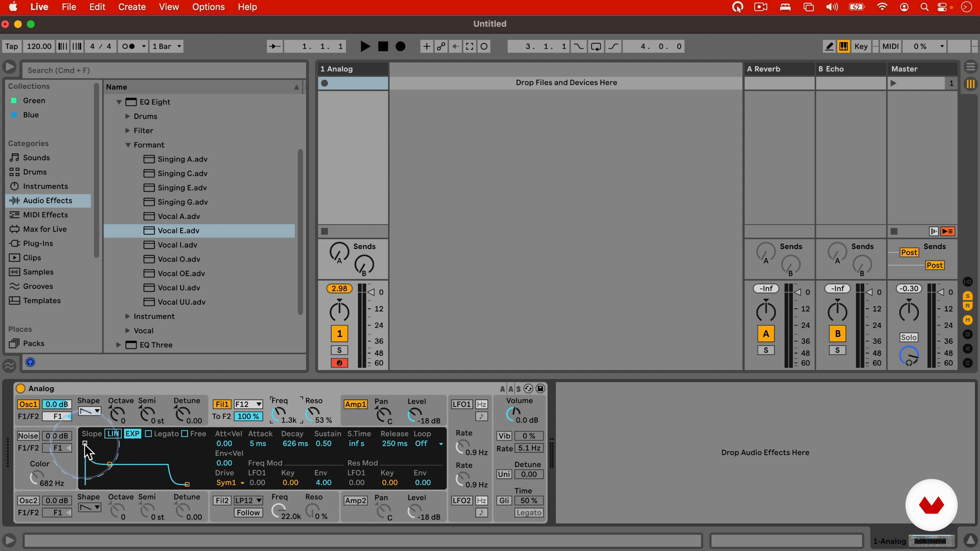Viewport: 980px width, 551px height.
Task: Open the Create menu
Action: (x=132, y=7)
